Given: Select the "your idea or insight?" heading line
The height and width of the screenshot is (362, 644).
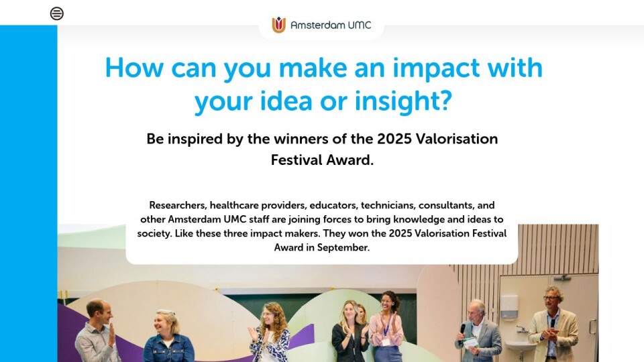Looking at the screenshot, I should pos(323,101).
